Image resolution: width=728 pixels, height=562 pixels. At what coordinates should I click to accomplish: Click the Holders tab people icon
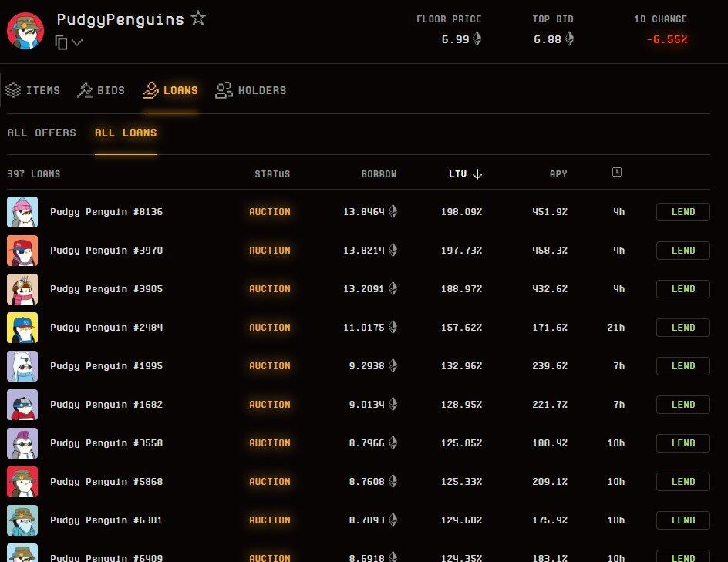point(224,90)
